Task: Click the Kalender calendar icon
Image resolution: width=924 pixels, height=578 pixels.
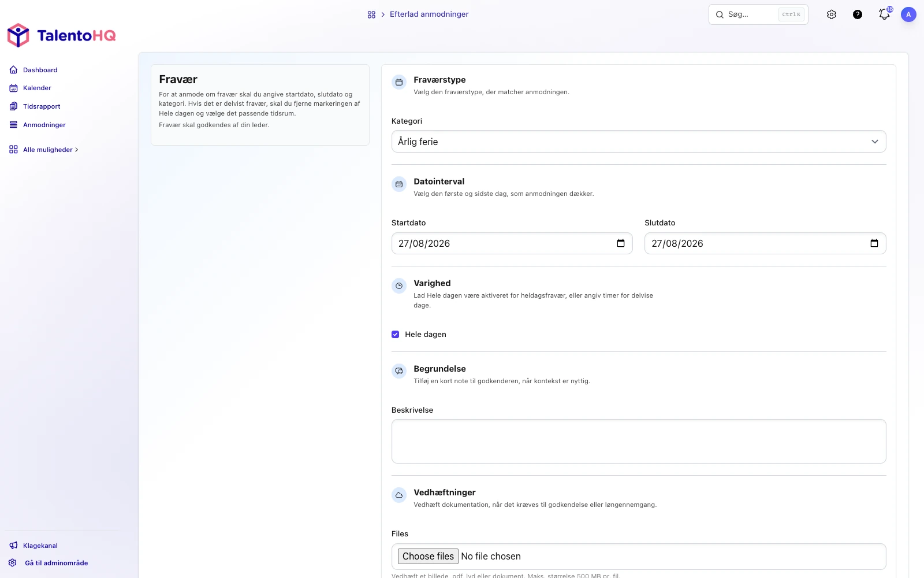Action: click(13, 88)
